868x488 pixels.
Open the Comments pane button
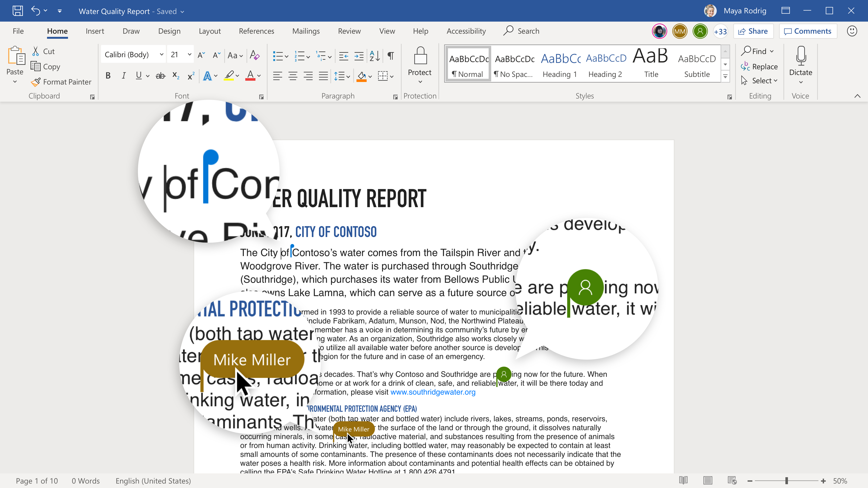pyautogui.click(x=808, y=31)
